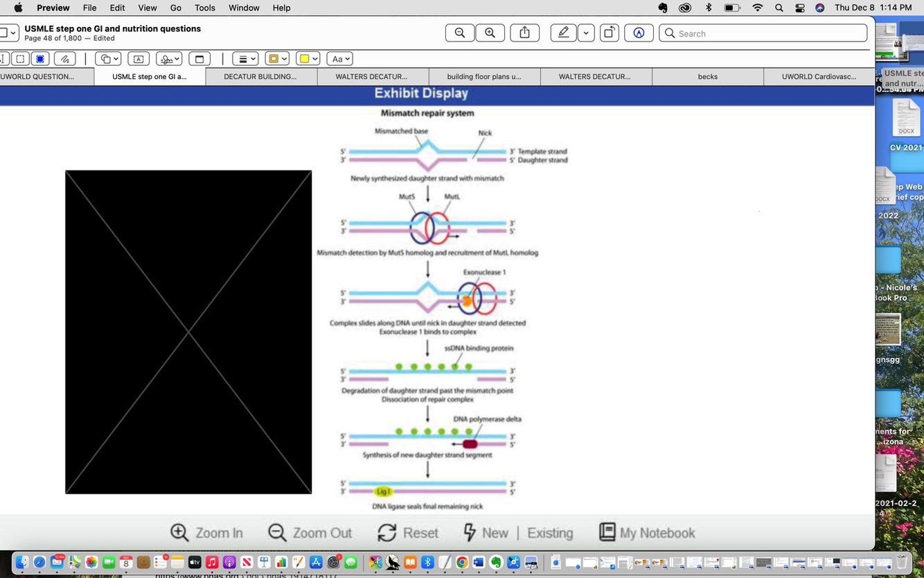The image size is (924, 578).
Task: Open the DOCX file icon on desktop
Action: point(906,118)
